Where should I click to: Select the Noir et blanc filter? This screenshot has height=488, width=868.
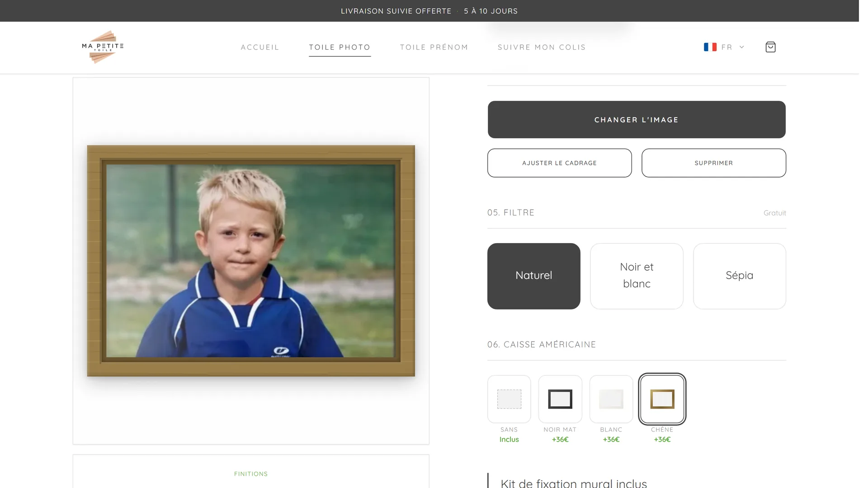(637, 276)
